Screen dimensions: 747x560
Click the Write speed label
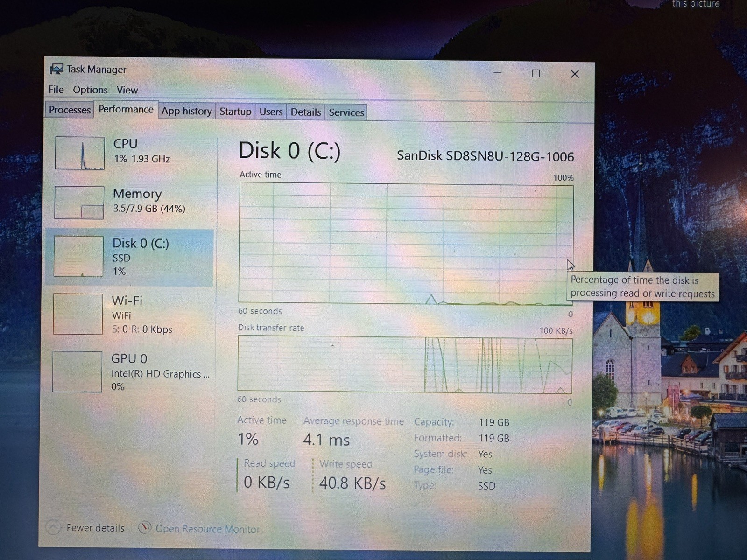[345, 464]
